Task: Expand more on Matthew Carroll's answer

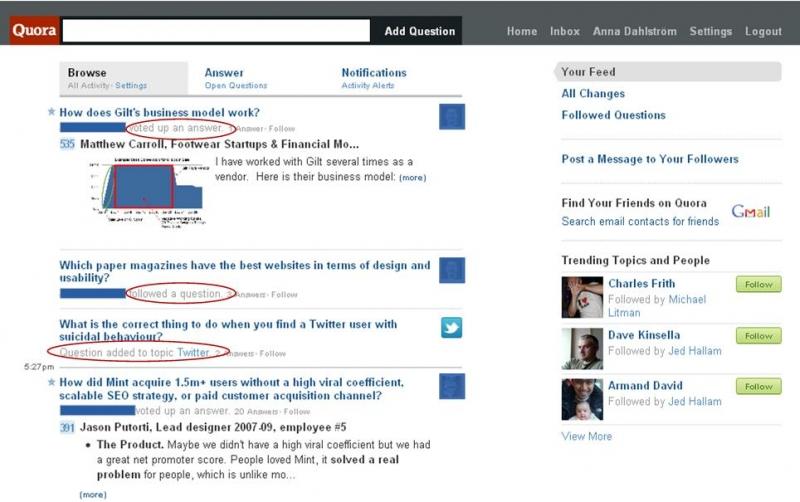Action: pyautogui.click(x=412, y=178)
